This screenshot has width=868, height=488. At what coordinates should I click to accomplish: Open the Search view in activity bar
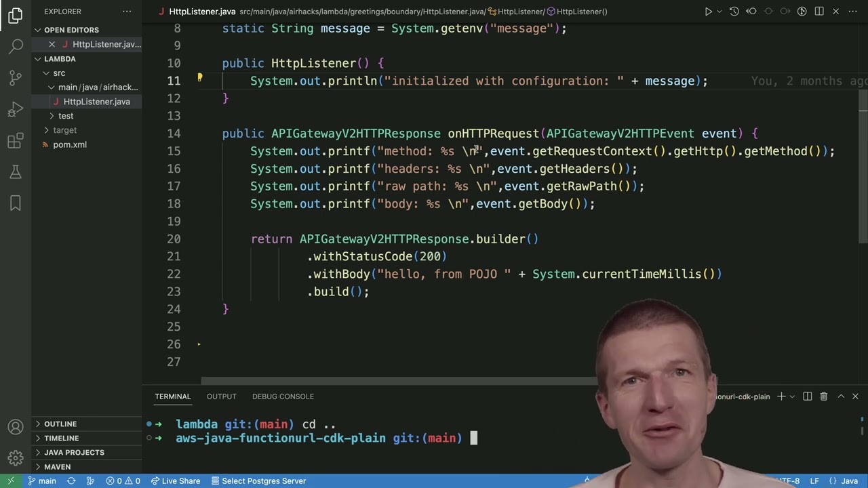(x=16, y=46)
